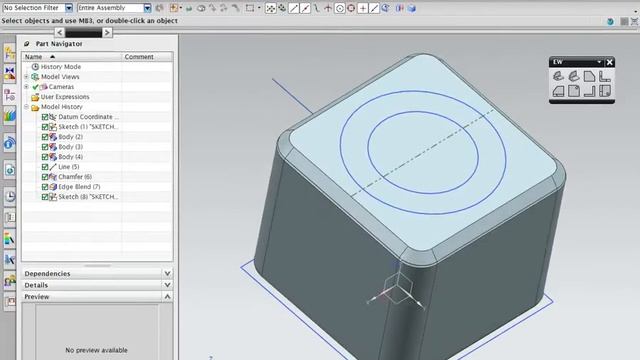Open the colored bar-chart icon in resource bar
The height and width of the screenshot is (360, 640).
click(10, 116)
